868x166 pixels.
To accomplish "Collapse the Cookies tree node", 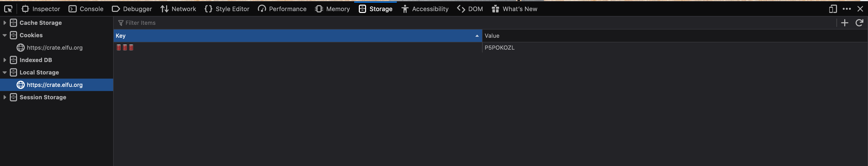I will tap(5, 35).
